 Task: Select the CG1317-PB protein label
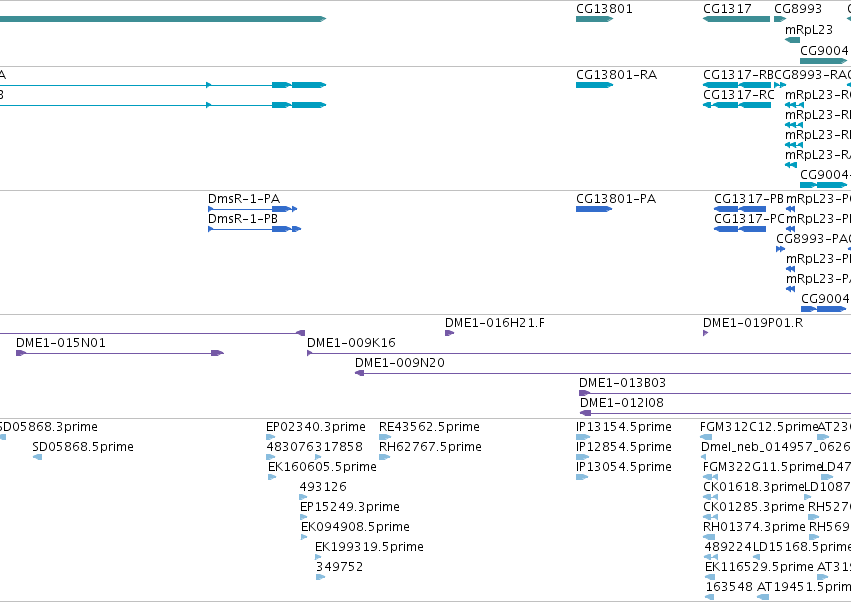click(749, 199)
